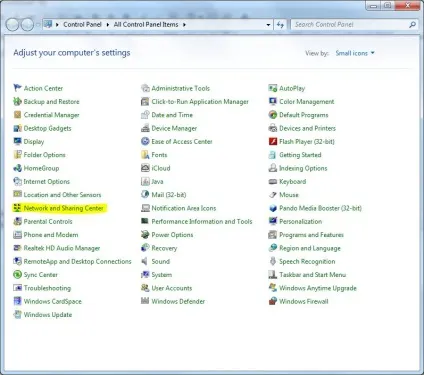Click the Display monitor icon
Viewport: 424px width, 375px height.
coord(17,141)
